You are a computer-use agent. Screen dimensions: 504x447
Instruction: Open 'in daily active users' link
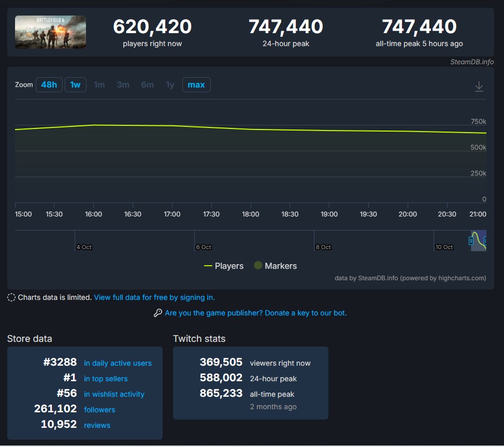point(118,363)
